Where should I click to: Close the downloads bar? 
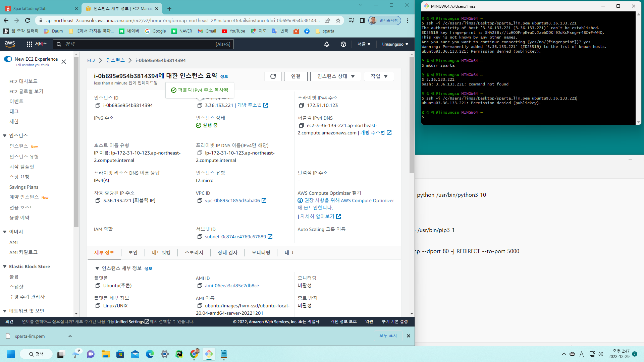click(409, 336)
